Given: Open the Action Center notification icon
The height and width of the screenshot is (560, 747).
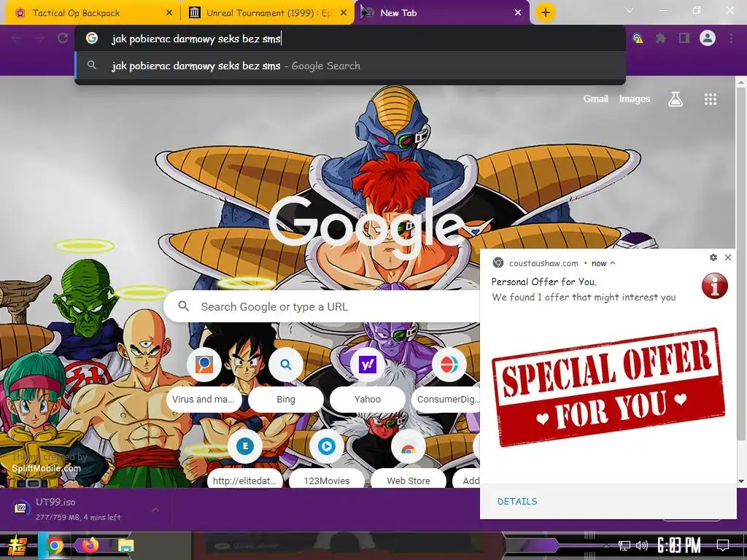Looking at the screenshot, I should (723, 545).
